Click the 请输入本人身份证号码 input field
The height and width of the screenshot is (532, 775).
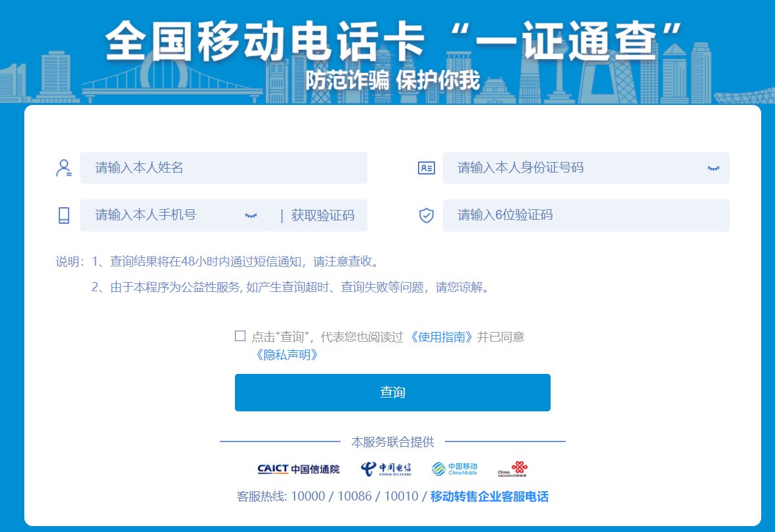tap(586, 168)
